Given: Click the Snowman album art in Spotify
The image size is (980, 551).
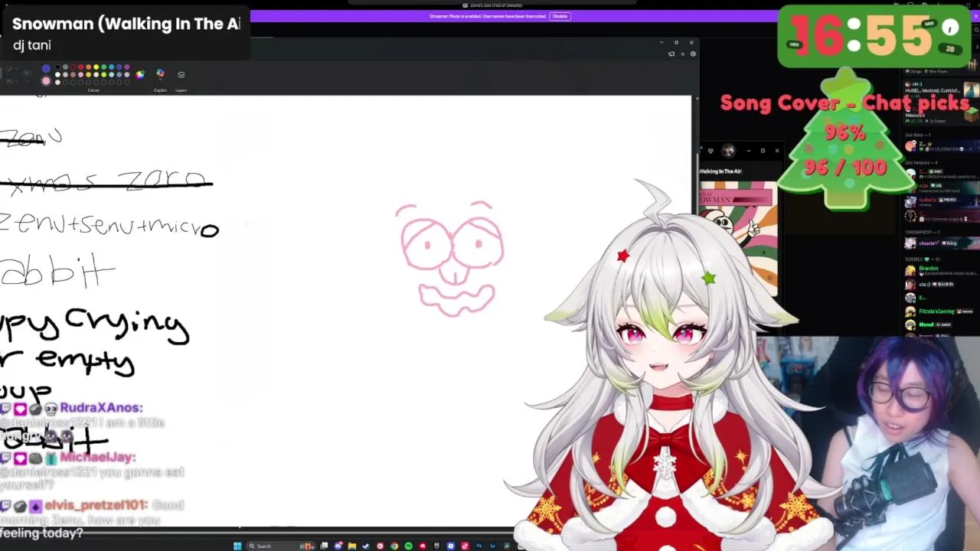Looking at the screenshot, I should (738, 237).
